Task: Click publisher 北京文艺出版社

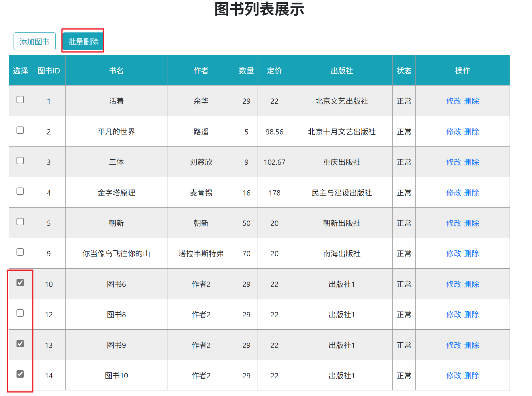Action: (342, 101)
